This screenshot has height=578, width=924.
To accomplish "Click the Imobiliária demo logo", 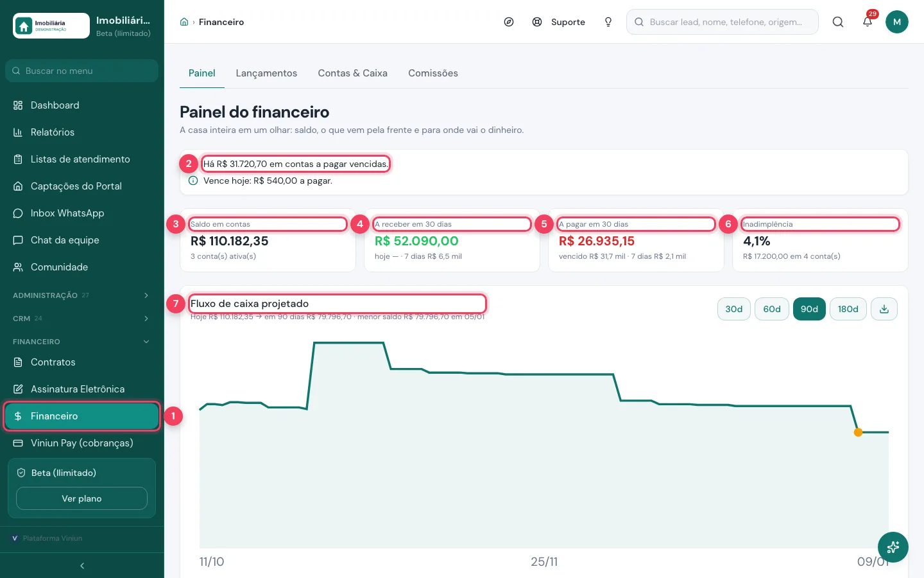I will tap(51, 26).
